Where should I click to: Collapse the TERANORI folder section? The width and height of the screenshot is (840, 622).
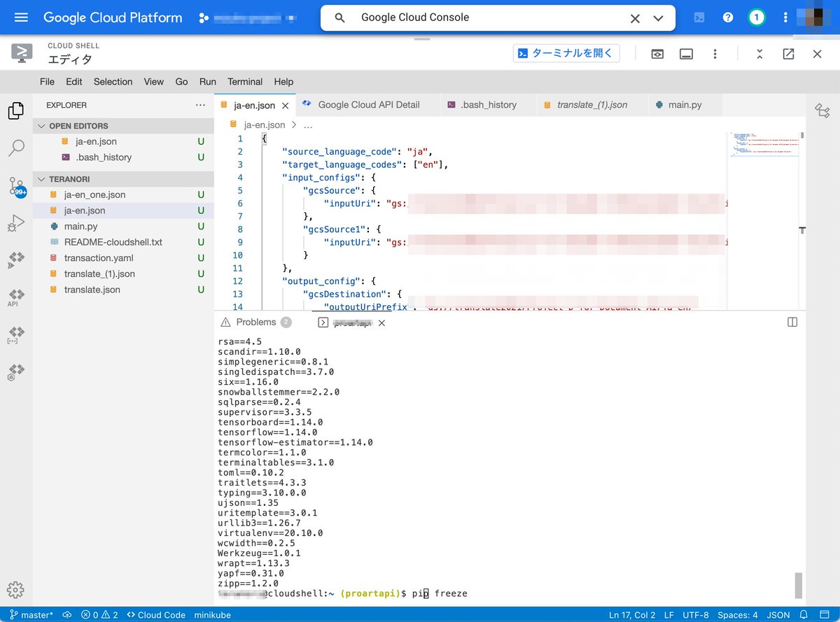[x=123, y=179]
